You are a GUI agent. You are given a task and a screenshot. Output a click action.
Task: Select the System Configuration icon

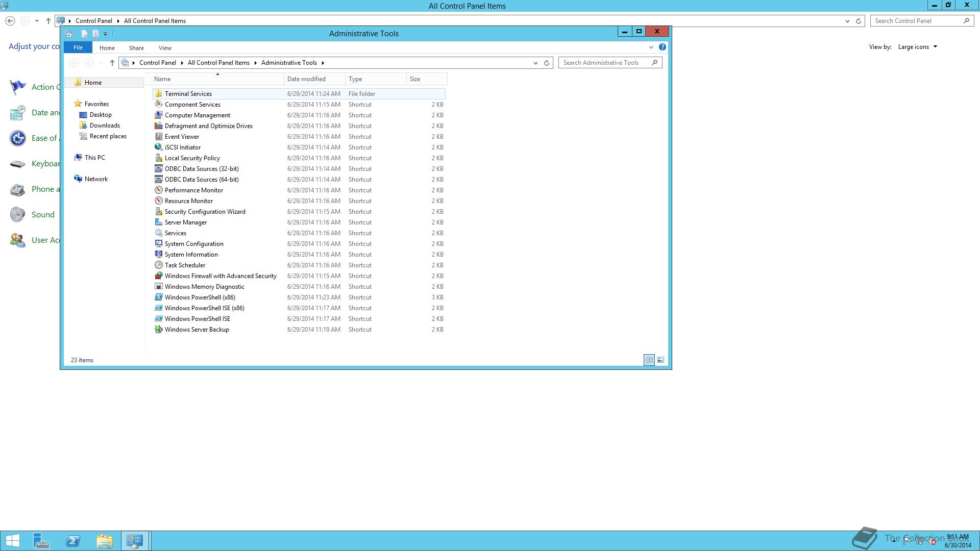click(x=159, y=243)
